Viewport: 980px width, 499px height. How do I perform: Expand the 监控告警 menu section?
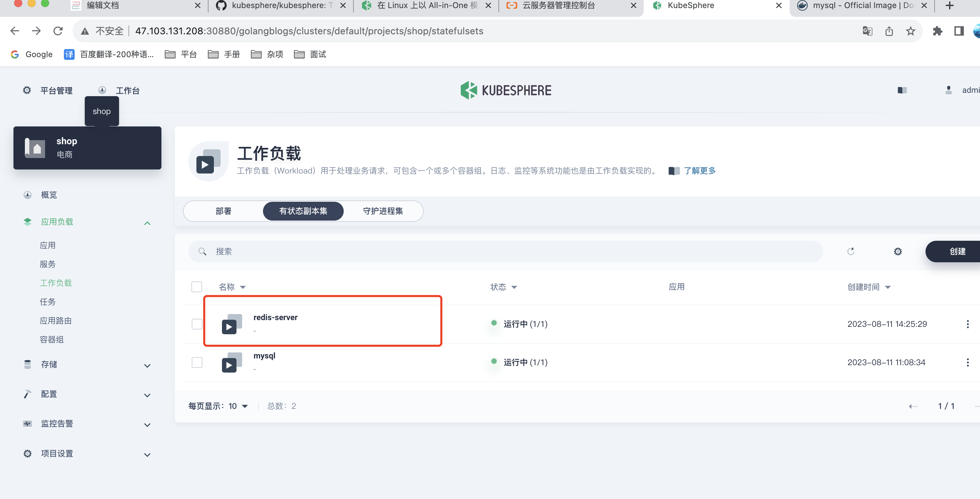(x=147, y=425)
